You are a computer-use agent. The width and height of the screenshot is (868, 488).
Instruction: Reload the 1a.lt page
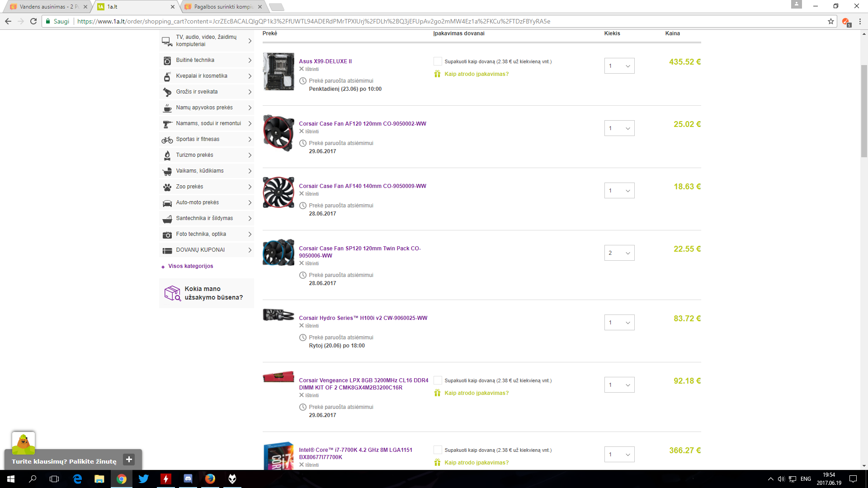click(33, 21)
